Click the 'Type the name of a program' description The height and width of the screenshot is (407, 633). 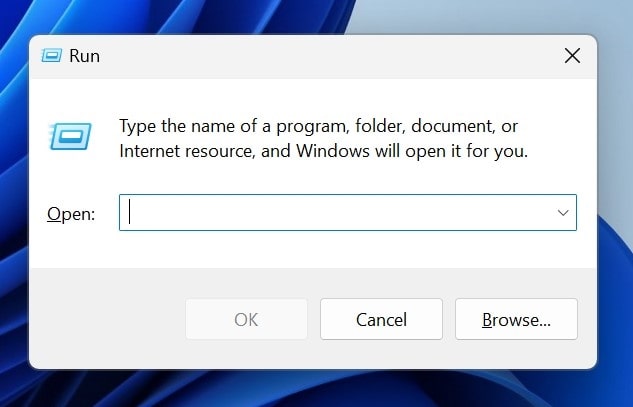(x=323, y=138)
